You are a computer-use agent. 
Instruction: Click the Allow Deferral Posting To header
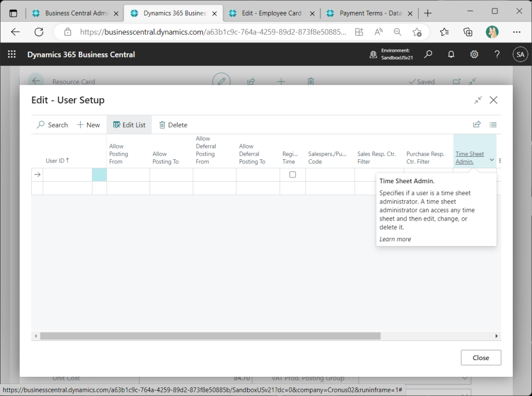(x=252, y=154)
